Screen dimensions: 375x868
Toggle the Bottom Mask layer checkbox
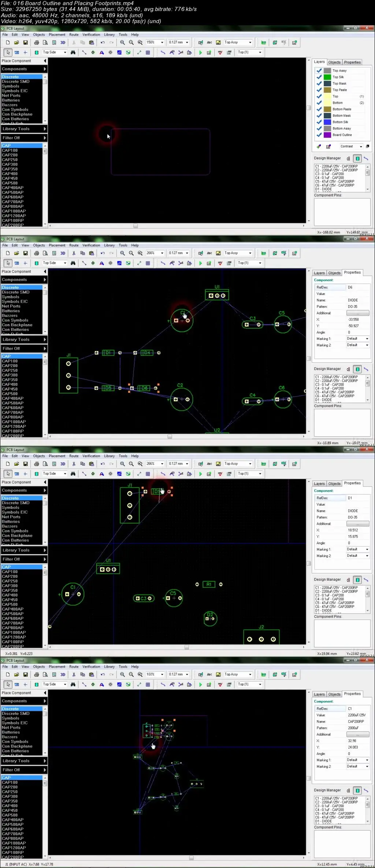point(319,116)
